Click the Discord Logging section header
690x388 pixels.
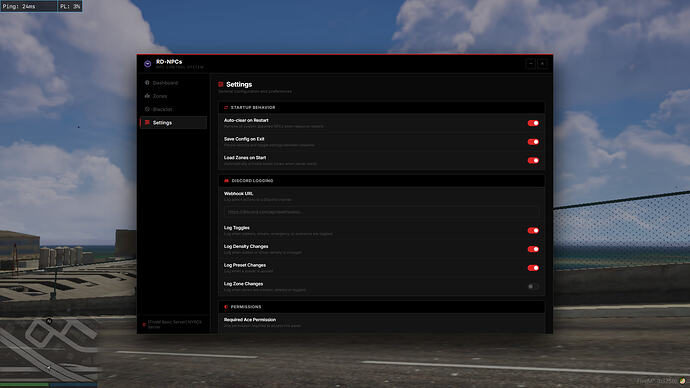(382, 180)
